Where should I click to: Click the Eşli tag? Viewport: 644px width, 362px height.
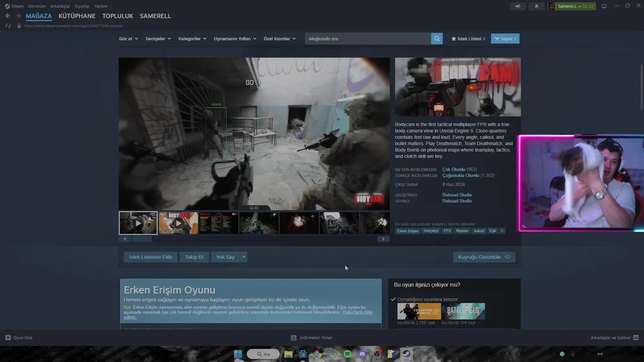(x=493, y=231)
